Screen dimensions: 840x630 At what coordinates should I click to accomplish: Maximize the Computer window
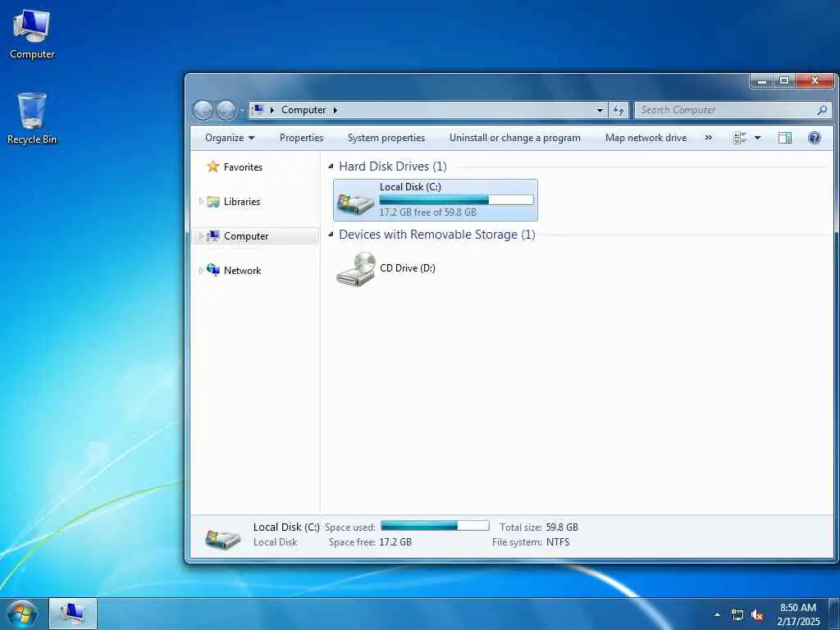click(x=784, y=81)
